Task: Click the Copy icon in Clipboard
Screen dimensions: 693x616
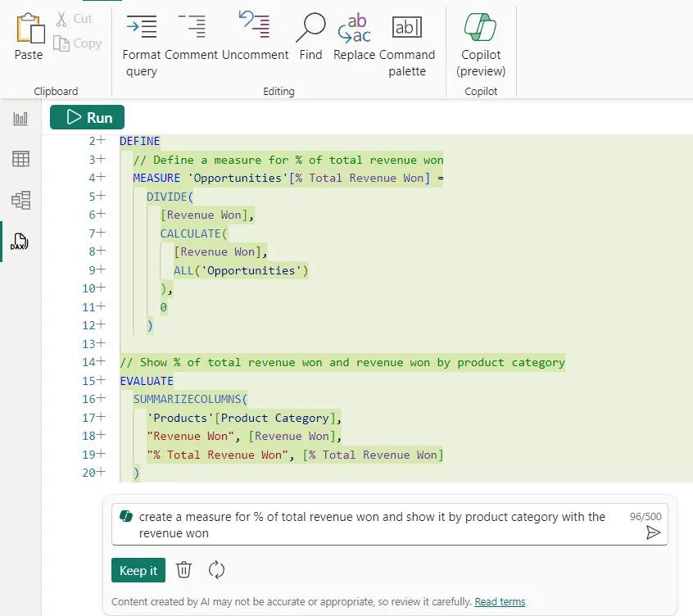Action: pyautogui.click(x=61, y=43)
